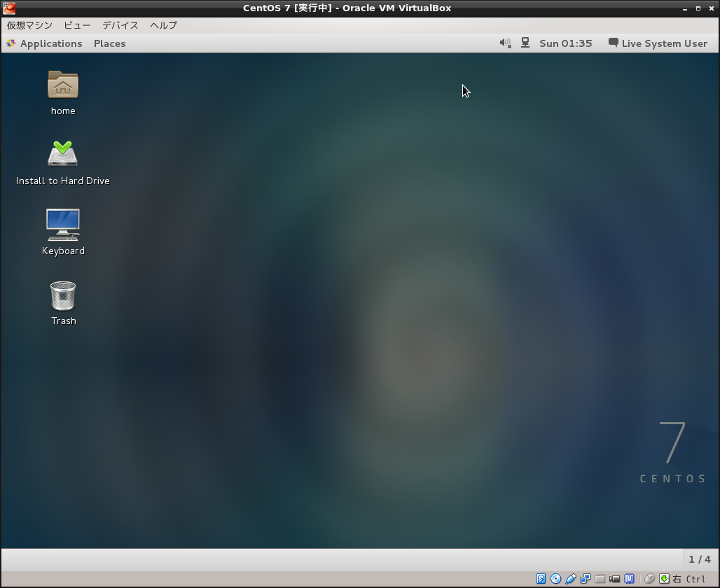Click the 右 Ctrl host key label

688,580
